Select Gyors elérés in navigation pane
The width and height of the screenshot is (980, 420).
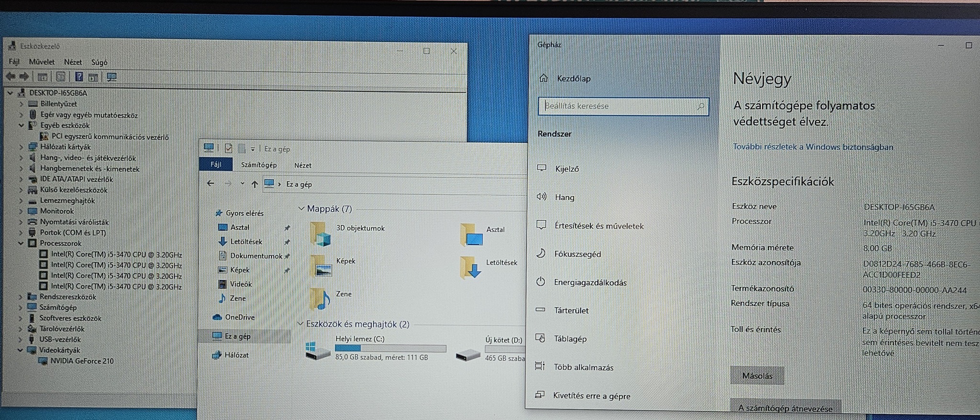[x=245, y=213]
